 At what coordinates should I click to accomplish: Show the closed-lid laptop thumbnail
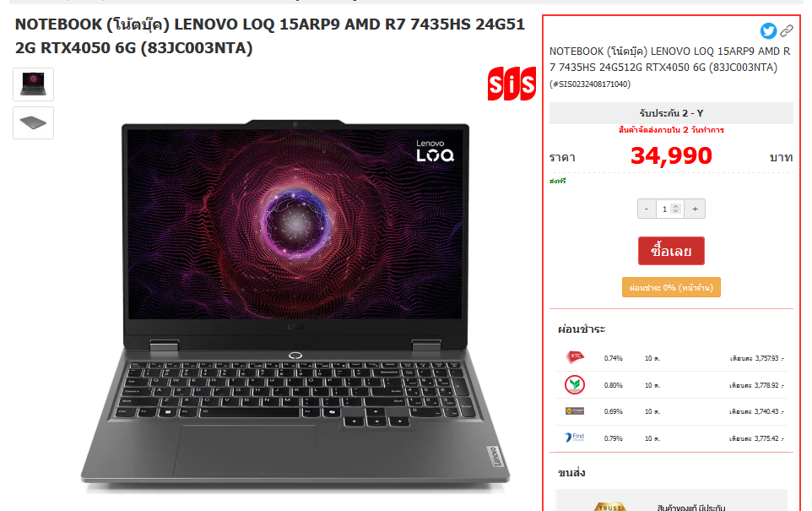click(x=33, y=122)
